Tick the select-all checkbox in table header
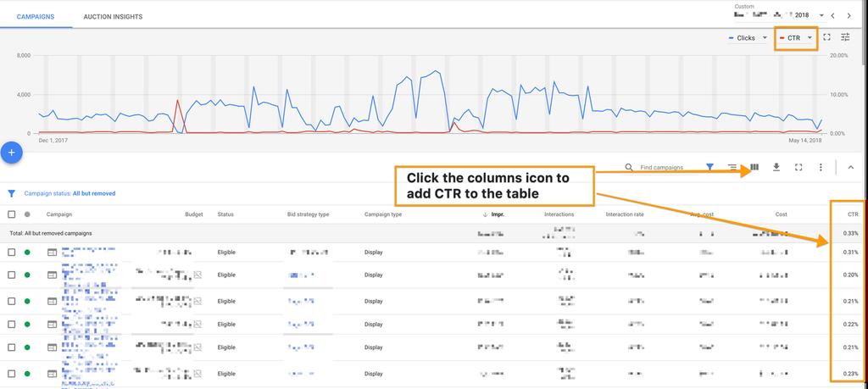 (x=12, y=214)
